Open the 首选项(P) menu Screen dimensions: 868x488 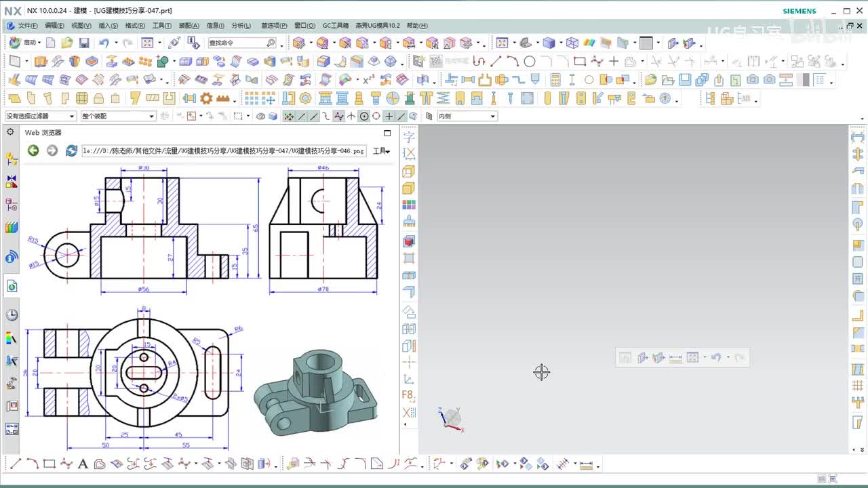[x=274, y=26]
